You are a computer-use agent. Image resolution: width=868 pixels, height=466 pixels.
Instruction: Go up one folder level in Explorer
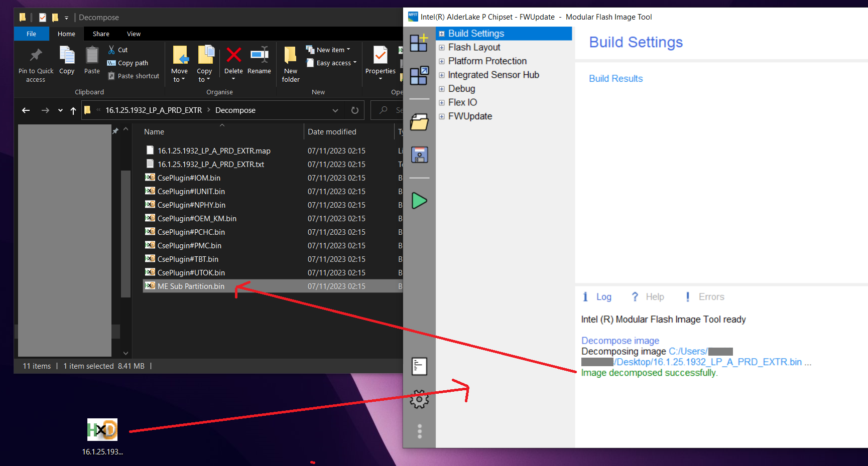[73, 110]
